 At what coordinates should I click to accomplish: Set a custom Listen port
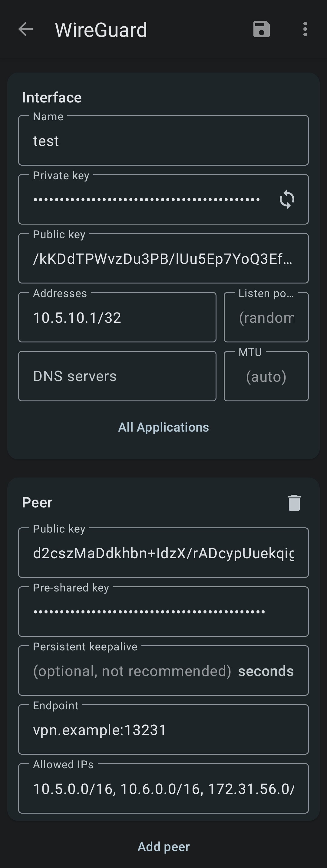tap(266, 317)
